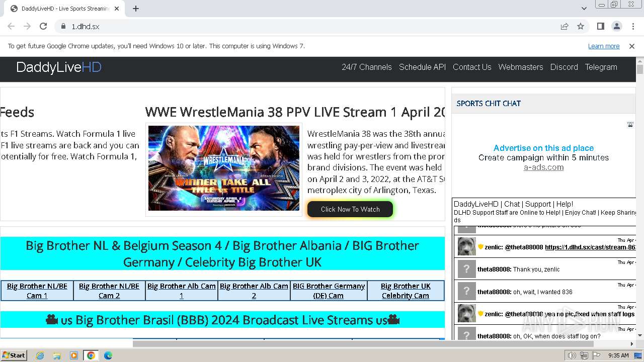
Task: Click the address bar showing 1.dlhd.sx
Action: 307,27
